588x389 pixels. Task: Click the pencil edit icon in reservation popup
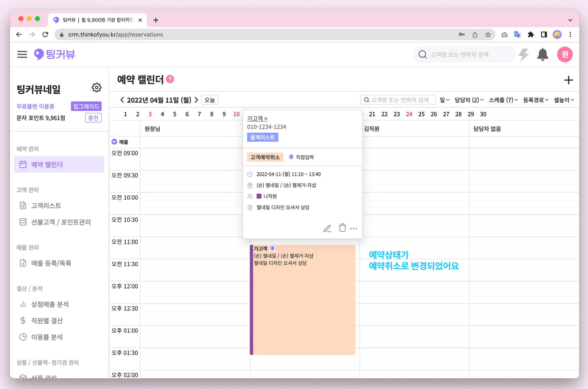327,228
